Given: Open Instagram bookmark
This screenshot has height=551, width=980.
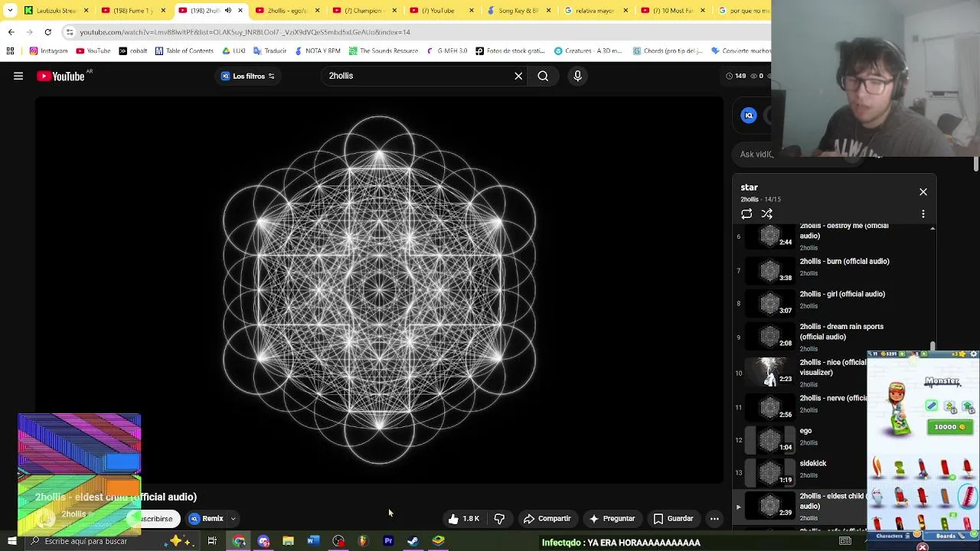Looking at the screenshot, I should tap(48, 51).
